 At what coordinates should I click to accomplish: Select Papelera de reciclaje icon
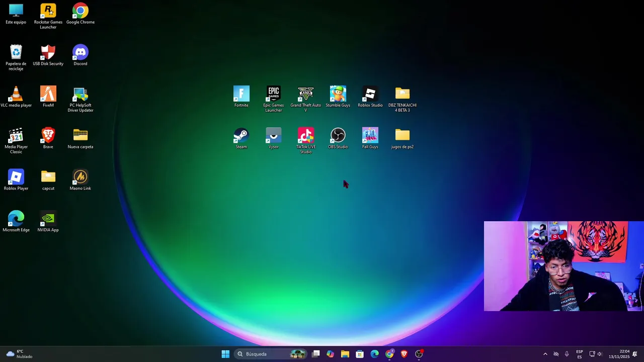[16, 57]
